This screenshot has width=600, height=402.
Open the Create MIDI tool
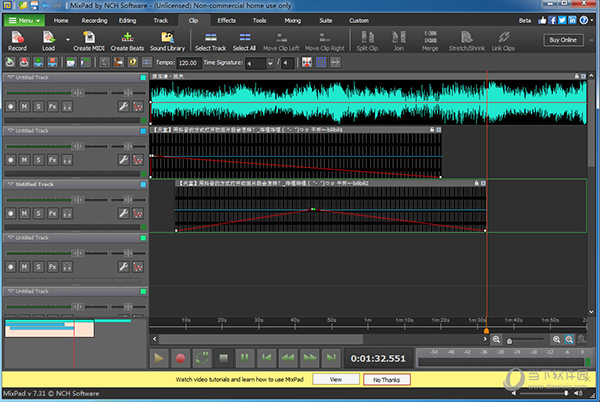tap(89, 41)
